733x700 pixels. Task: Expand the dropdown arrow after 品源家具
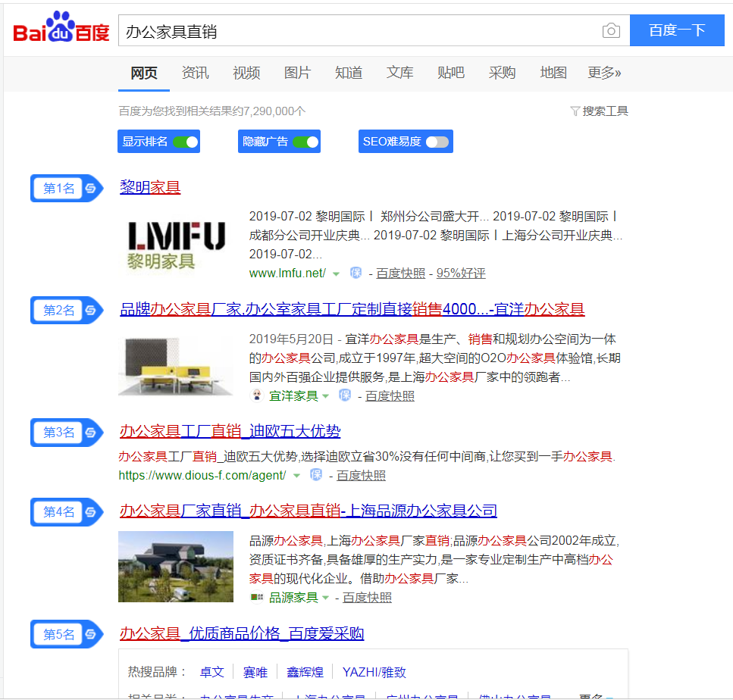coord(325,598)
